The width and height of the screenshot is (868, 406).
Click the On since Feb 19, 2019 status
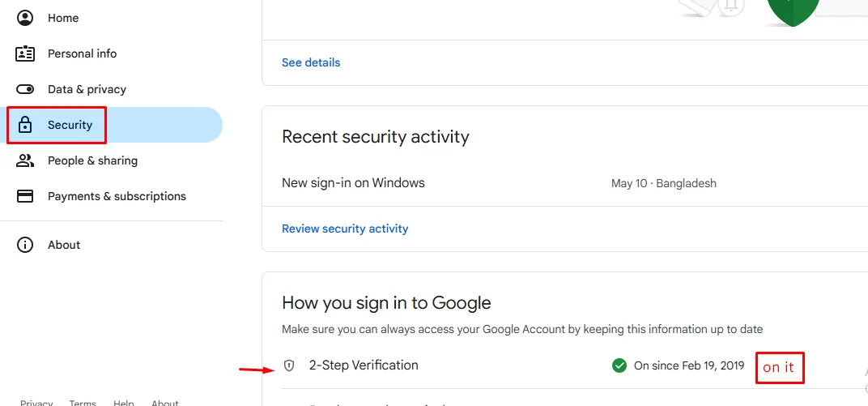click(688, 365)
